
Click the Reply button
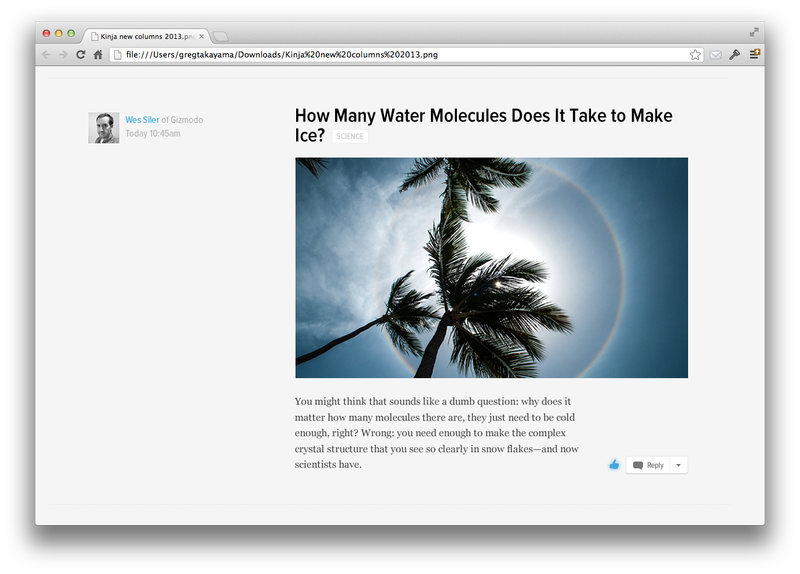pyautogui.click(x=648, y=465)
